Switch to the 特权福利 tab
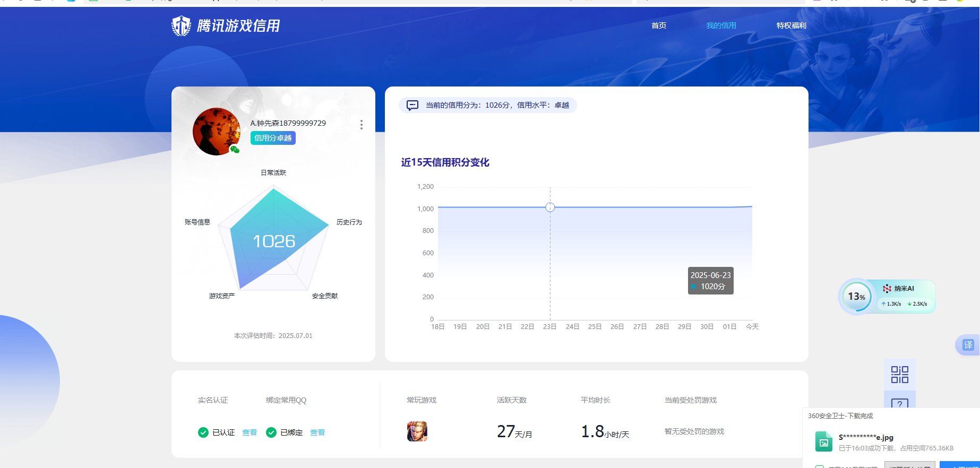Image resolution: width=980 pixels, height=468 pixels. click(x=791, y=25)
